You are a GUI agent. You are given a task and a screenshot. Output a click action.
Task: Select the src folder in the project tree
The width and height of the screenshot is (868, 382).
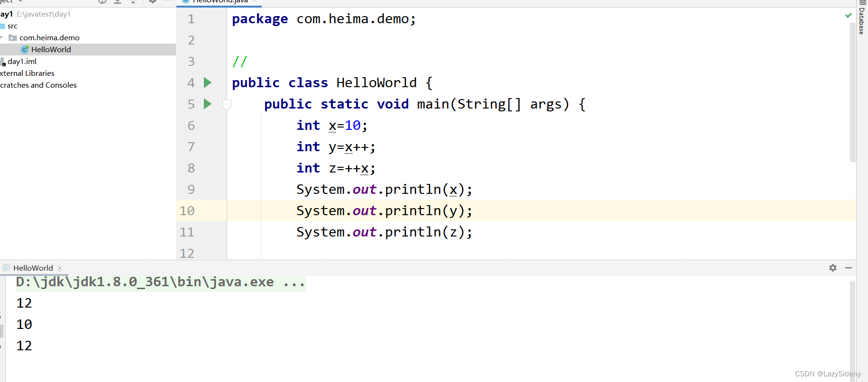[12, 26]
